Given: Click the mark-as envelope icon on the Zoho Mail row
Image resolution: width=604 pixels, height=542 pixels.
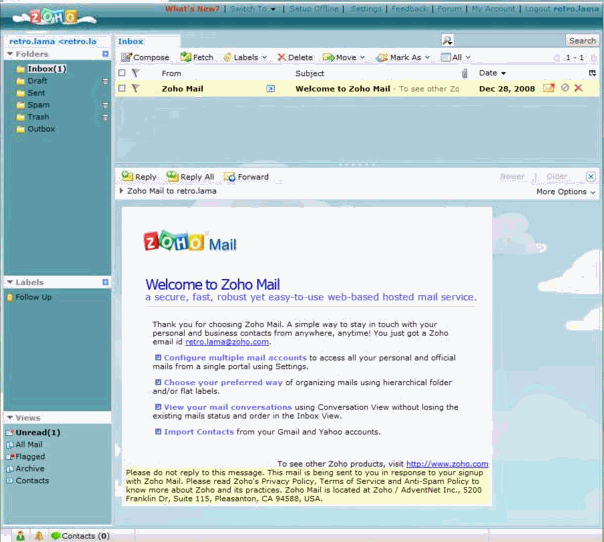Looking at the screenshot, I should (x=549, y=88).
